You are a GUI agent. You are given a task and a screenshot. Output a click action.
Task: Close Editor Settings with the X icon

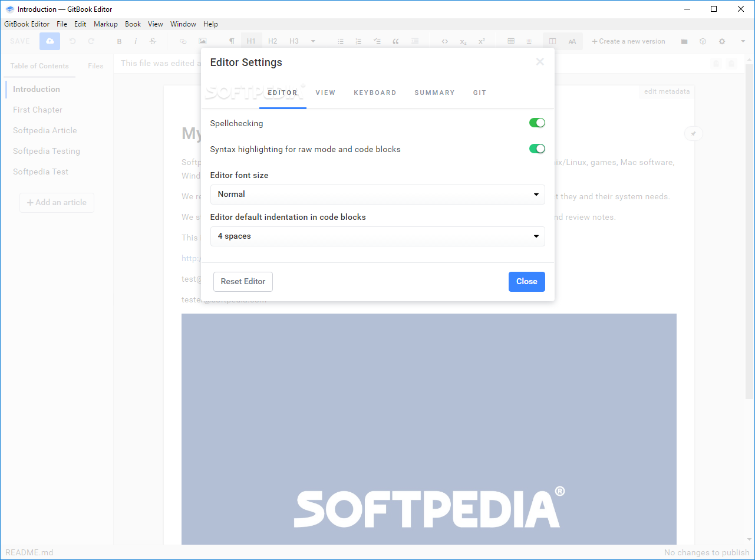pos(540,62)
